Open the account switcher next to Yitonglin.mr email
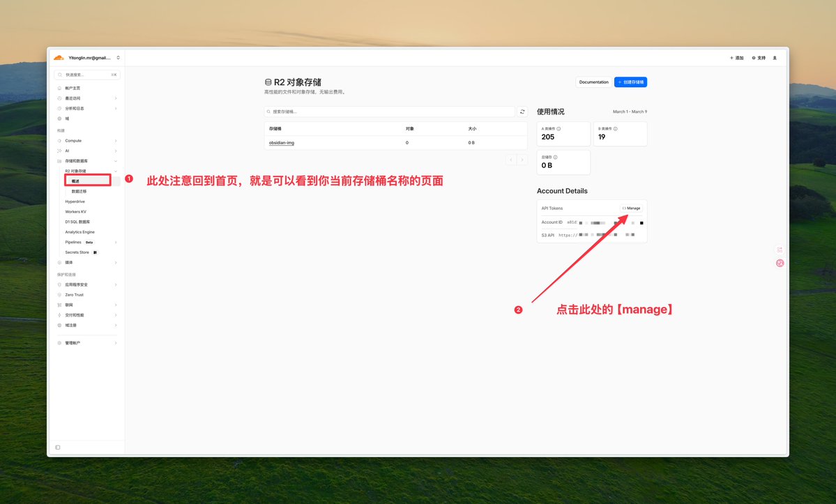The image size is (836, 504). pyautogui.click(x=118, y=58)
